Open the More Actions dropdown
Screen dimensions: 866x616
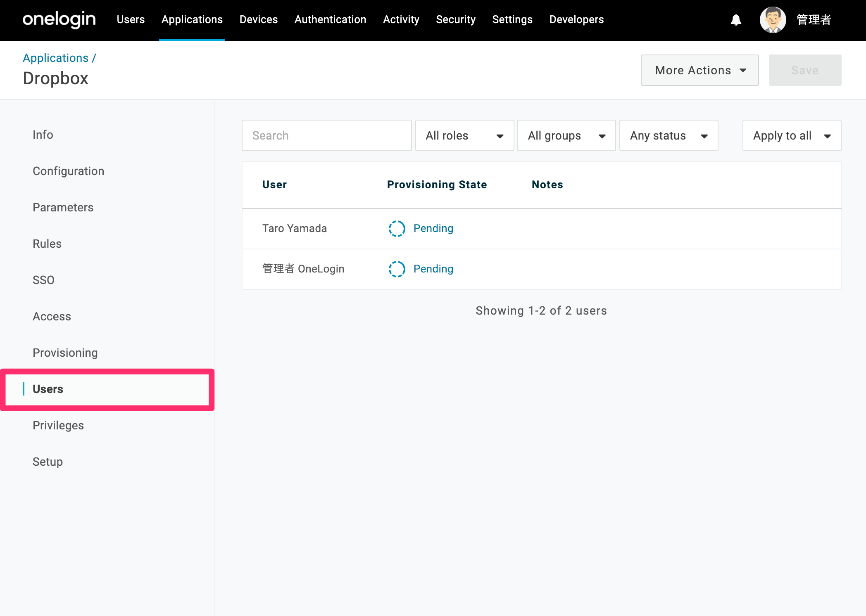click(x=699, y=70)
